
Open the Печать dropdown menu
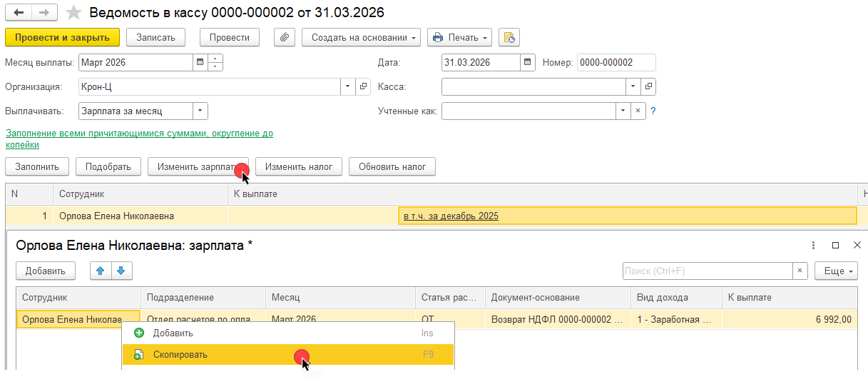pyautogui.click(x=460, y=37)
